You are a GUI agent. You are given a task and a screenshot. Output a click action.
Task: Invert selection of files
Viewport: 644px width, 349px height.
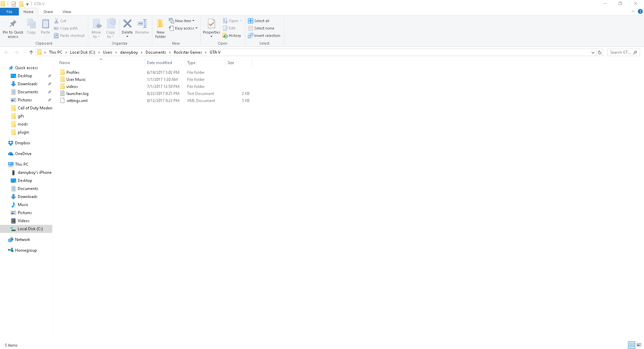[264, 36]
